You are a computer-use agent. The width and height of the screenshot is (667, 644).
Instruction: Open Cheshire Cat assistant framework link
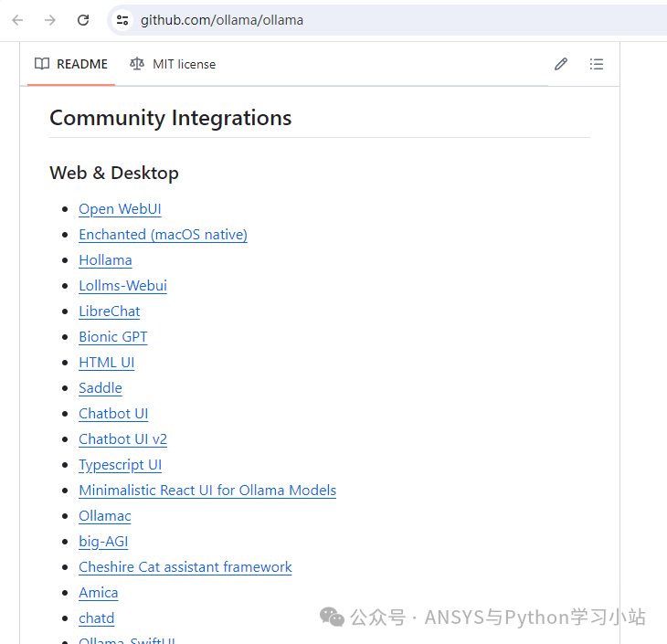click(x=185, y=566)
